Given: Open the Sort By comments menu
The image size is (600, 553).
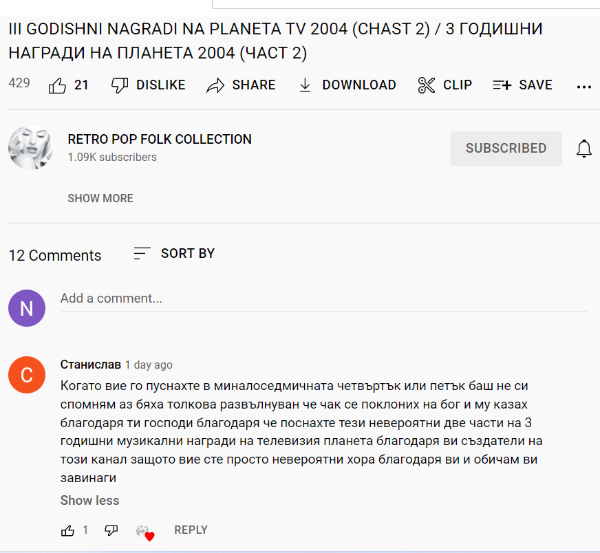Looking at the screenshot, I should pyautogui.click(x=174, y=254).
